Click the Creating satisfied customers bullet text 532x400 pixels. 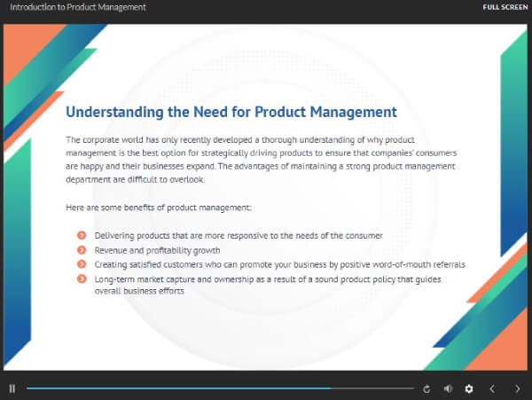[x=279, y=264]
